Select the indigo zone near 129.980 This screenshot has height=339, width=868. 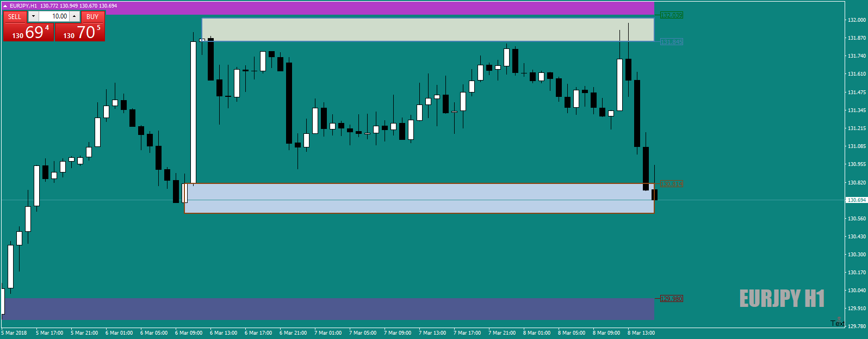pos(328,309)
